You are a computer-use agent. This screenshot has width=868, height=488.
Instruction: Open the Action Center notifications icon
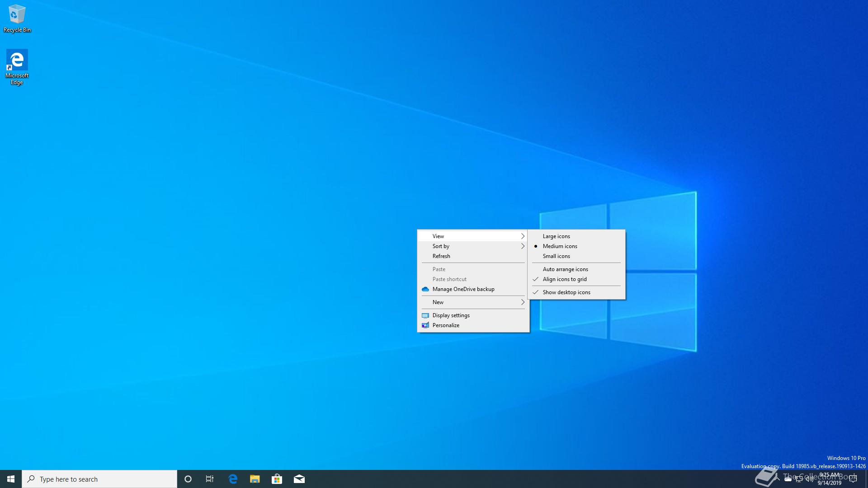click(x=853, y=479)
